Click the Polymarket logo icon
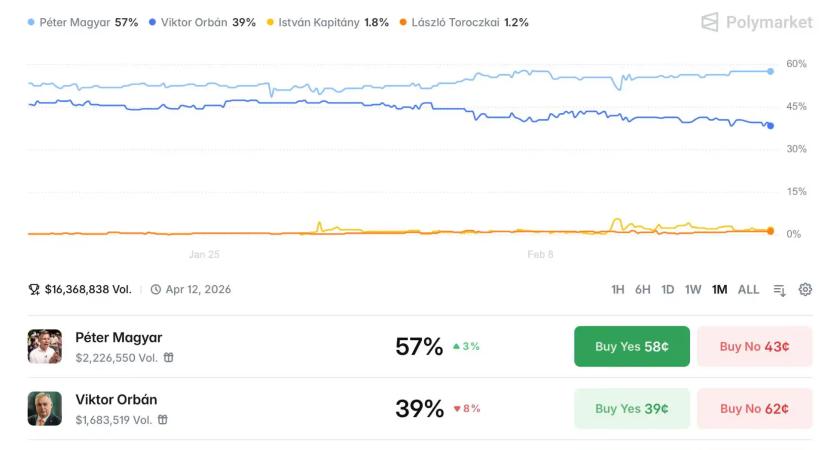This screenshot has width=825, height=450. click(709, 21)
